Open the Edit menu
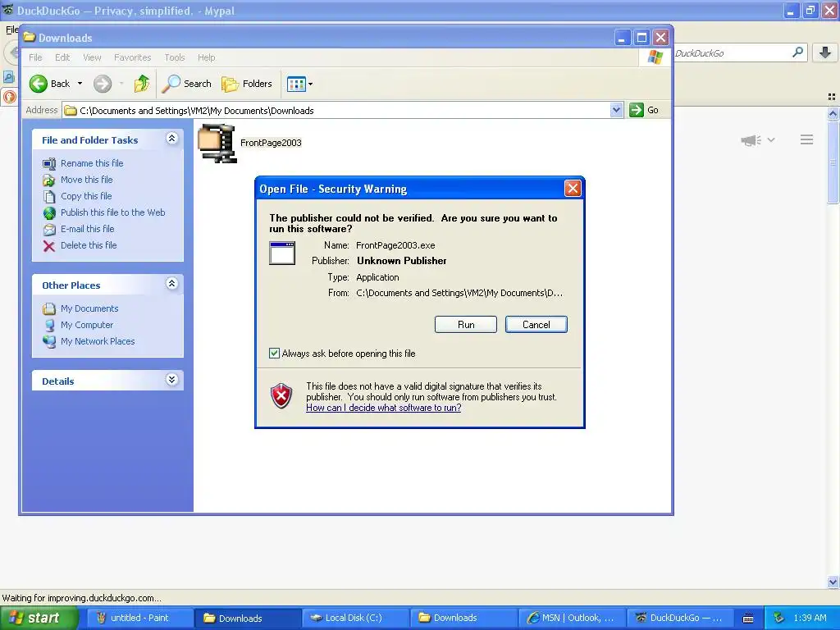The image size is (840, 630). coord(62,57)
